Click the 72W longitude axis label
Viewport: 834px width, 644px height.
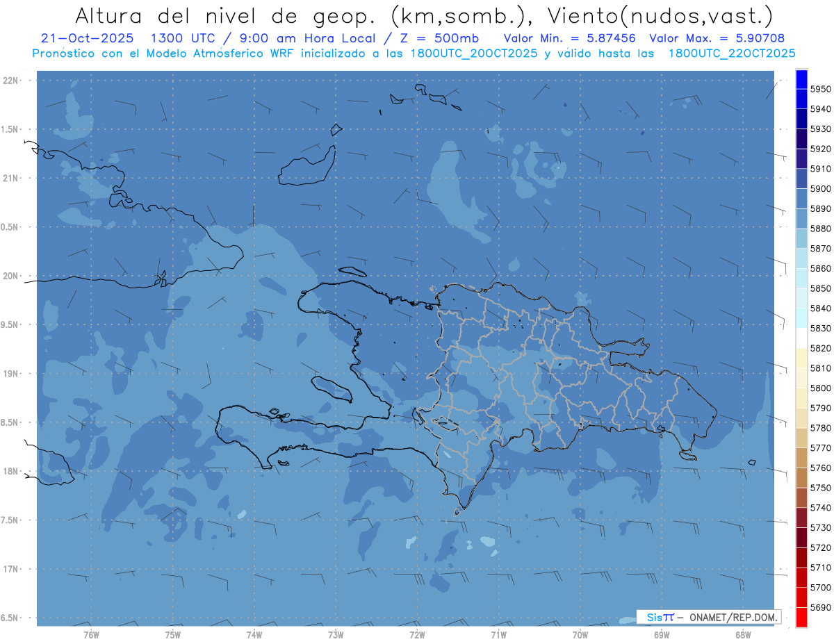pyautogui.click(x=417, y=635)
